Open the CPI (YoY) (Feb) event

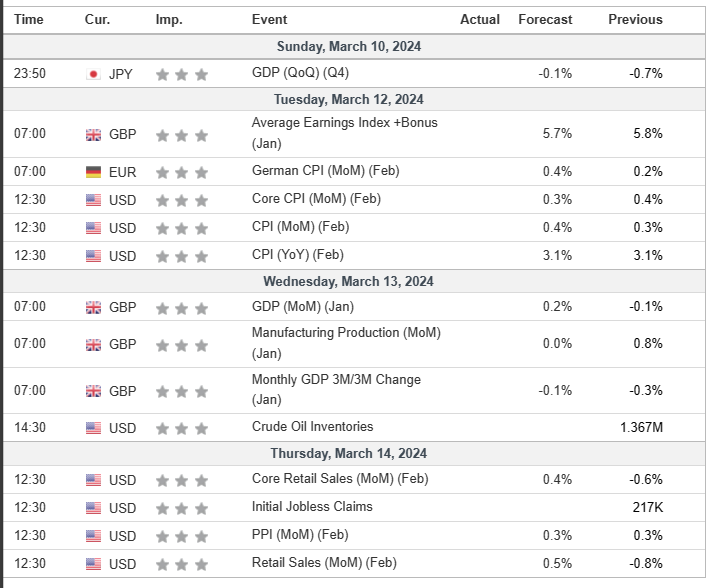pos(297,255)
